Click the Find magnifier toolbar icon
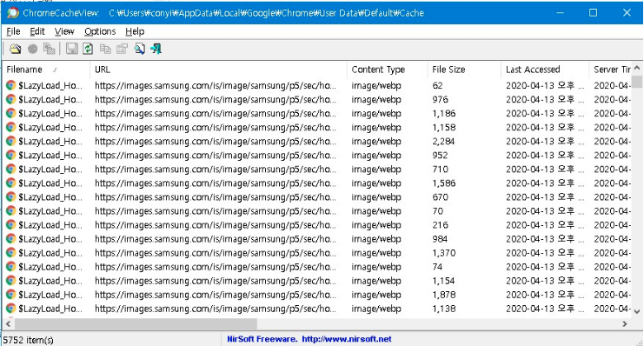The height and width of the screenshot is (346, 644). 139,49
